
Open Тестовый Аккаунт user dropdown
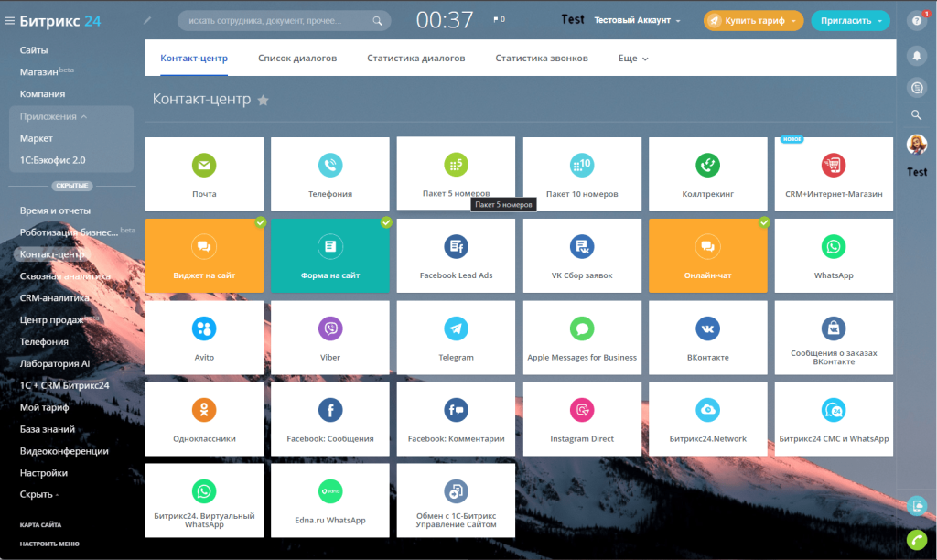coord(637,20)
